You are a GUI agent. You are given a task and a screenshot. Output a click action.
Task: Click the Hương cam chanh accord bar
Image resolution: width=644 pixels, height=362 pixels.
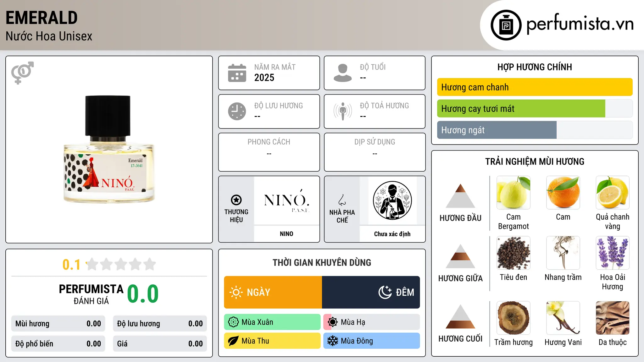click(535, 87)
